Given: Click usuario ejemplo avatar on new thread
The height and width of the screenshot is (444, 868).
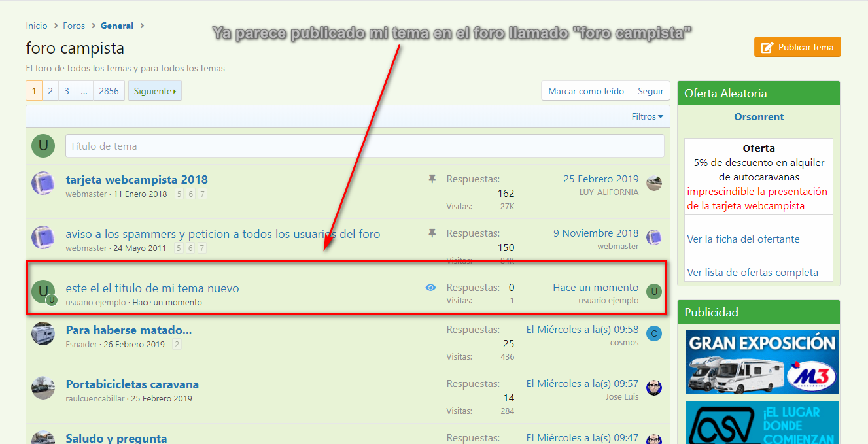Looking at the screenshot, I should pyautogui.click(x=43, y=292).
